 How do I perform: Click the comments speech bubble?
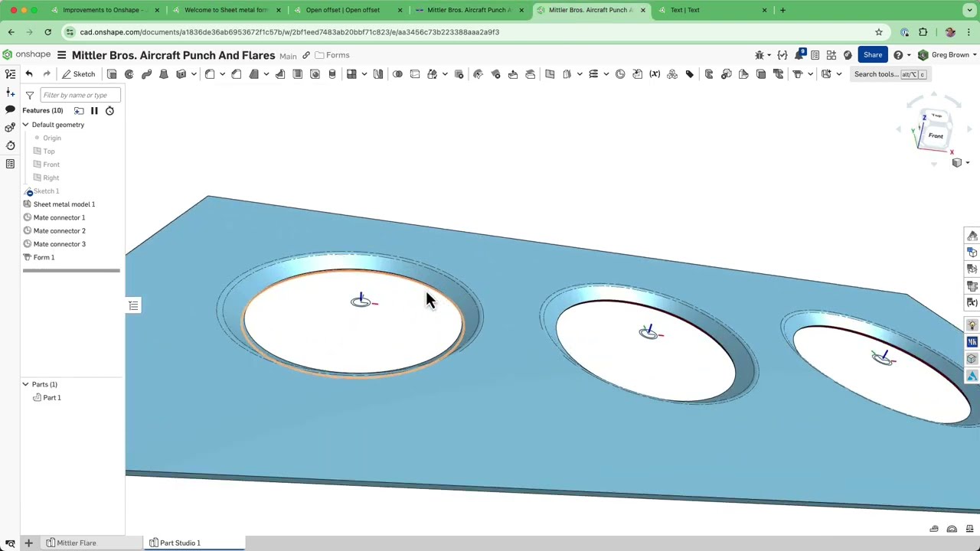[x=10, y=109]
